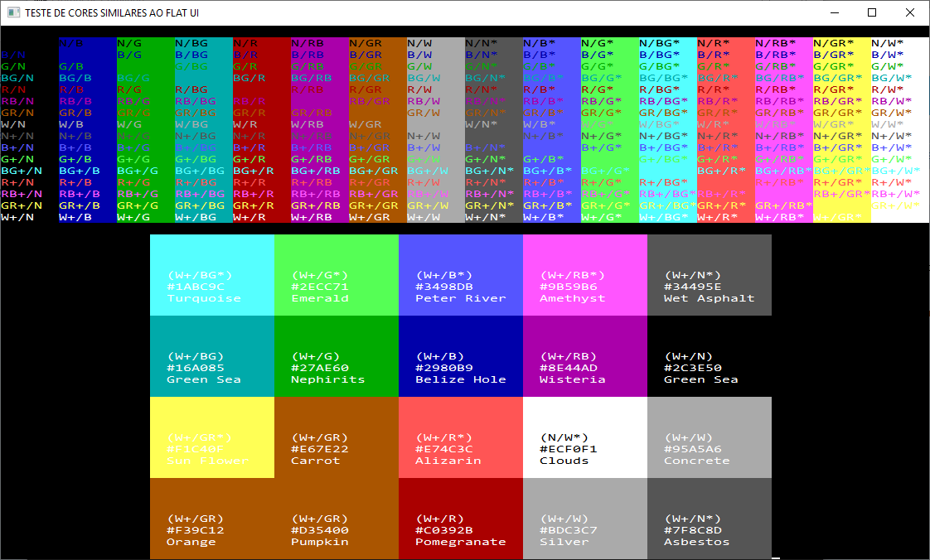
Task: Click the Asbestos #7F8C8D swatch
Action: tap(710, 519)
